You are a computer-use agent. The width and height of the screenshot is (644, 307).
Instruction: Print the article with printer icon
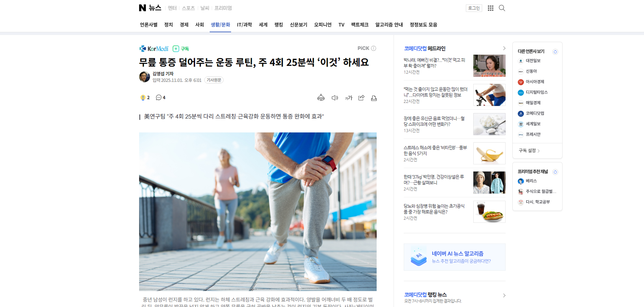[374, 98]
